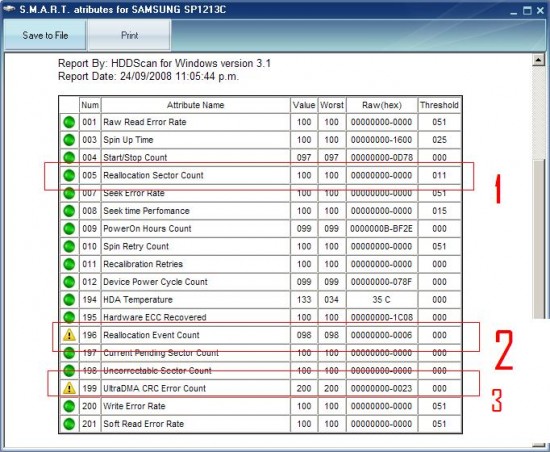This screenshot has height=452, width=550.
Task: Click raw value 00000000-078F
Action: tap(381, 282)
